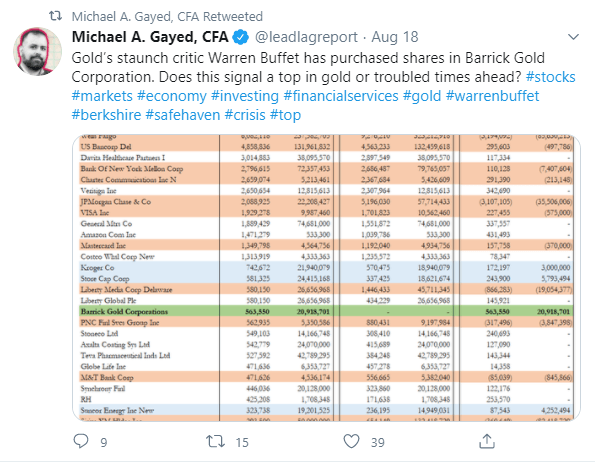Screen dimensions: 595x463
Task: Click the #gold hashtag
Action: tap(422, 96)
